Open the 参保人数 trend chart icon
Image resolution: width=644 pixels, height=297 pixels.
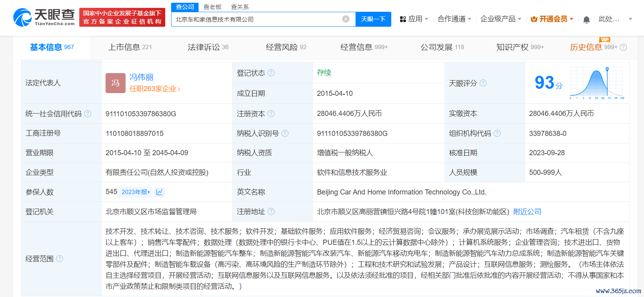pyautogui.click(x=159, y=192)
